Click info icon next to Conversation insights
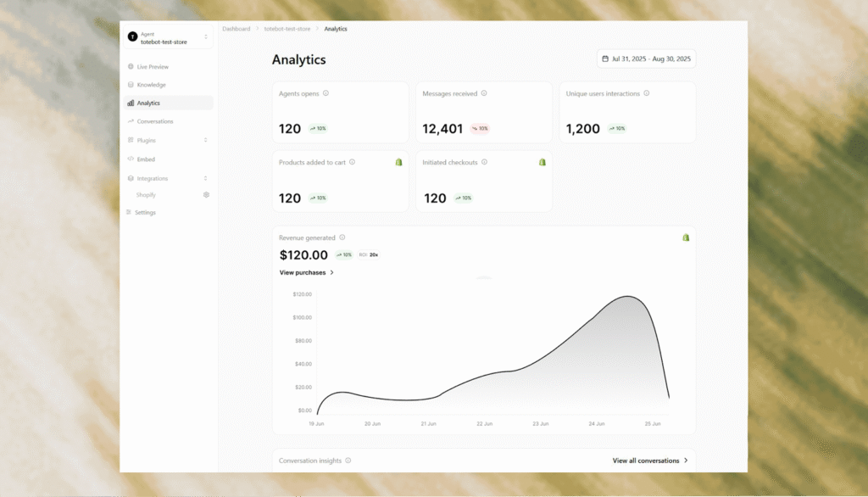Screen dimensions: 868x497 click(x=348, y=461)
